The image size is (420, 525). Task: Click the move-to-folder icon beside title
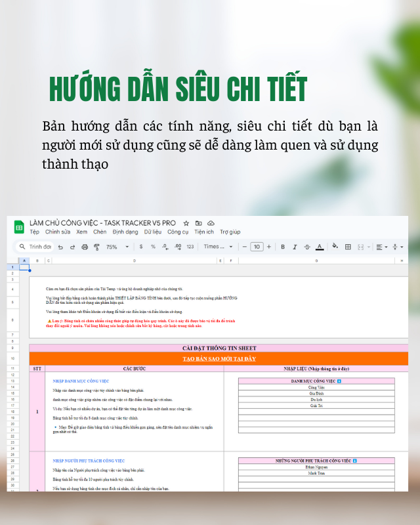(199, 223)
